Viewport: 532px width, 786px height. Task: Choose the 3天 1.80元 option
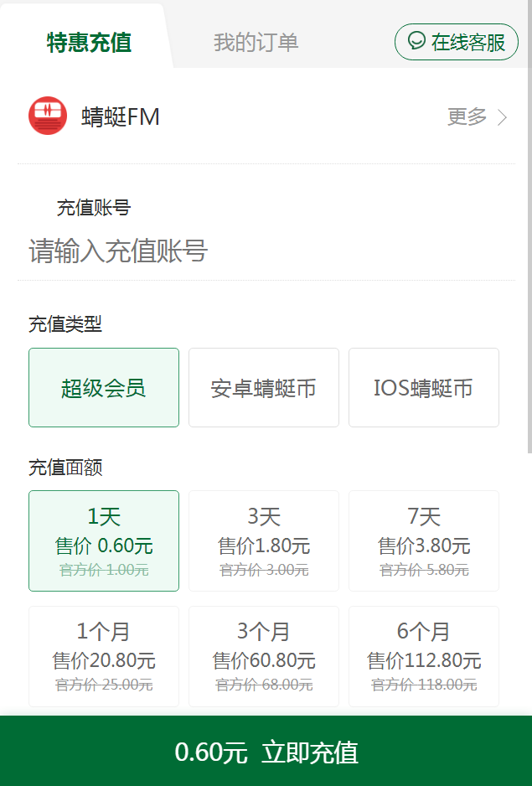(264, 541)
